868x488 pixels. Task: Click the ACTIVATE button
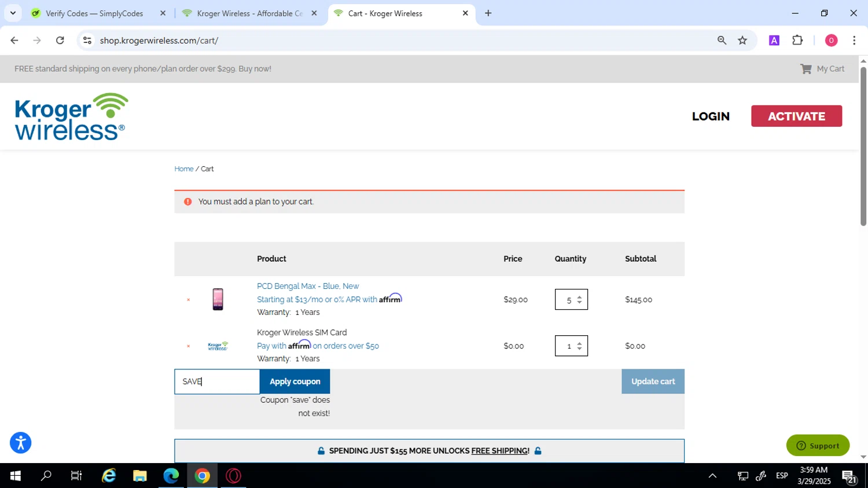pos(796,116)
